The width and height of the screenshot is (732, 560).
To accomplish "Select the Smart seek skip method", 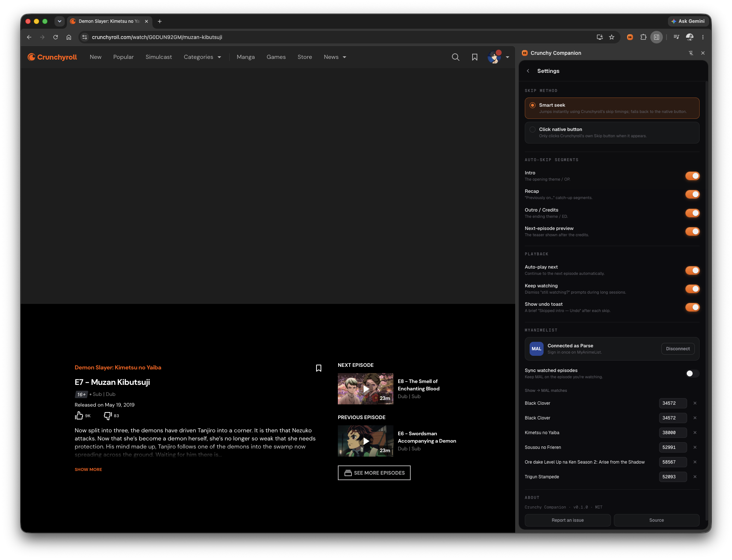I will click(612, 108).
